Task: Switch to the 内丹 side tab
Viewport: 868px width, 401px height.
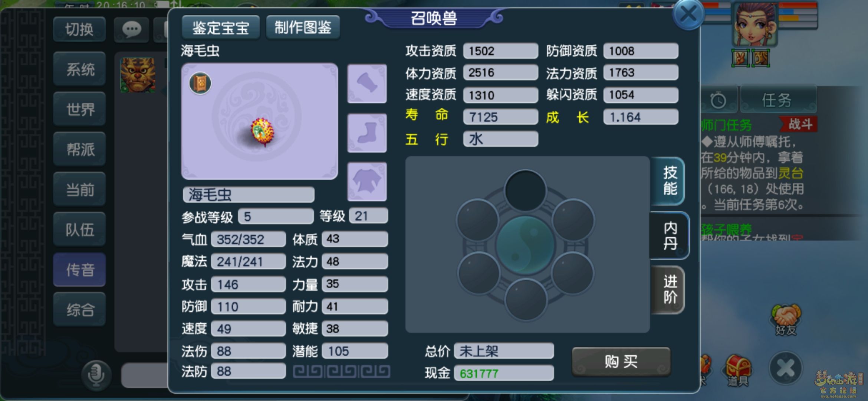Action: pos(670,236)
